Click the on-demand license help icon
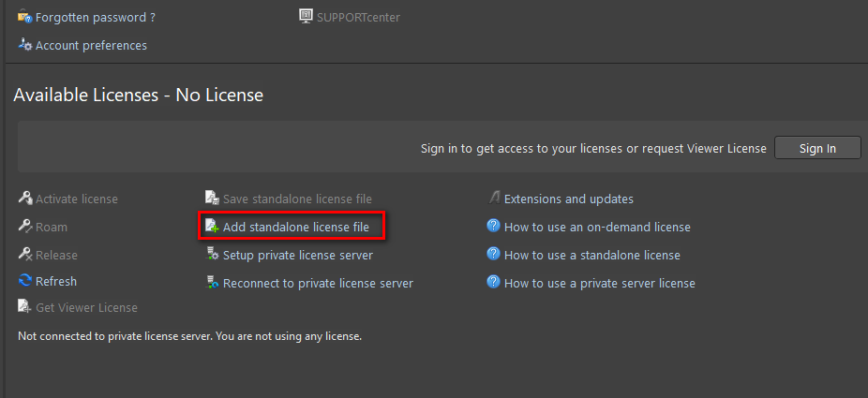The image size is (868, 398). coord(493,227)
